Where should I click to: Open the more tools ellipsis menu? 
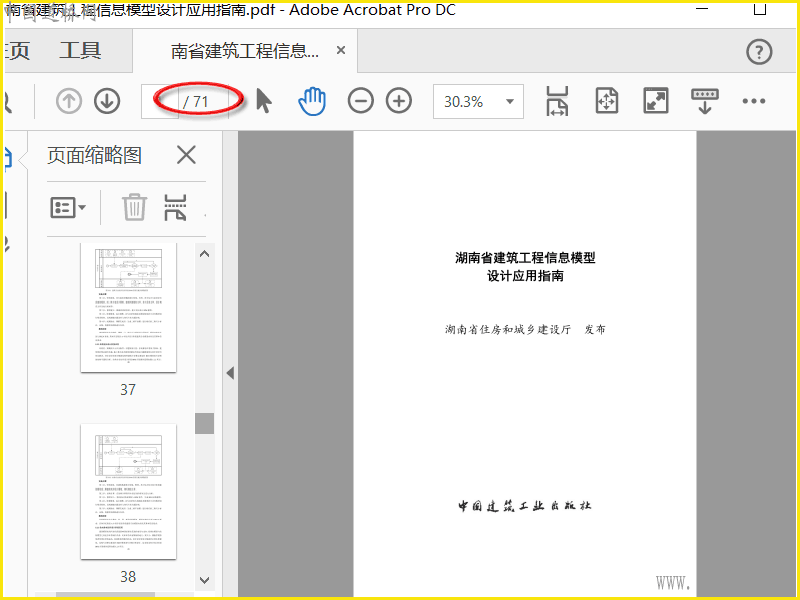(754, 101)
